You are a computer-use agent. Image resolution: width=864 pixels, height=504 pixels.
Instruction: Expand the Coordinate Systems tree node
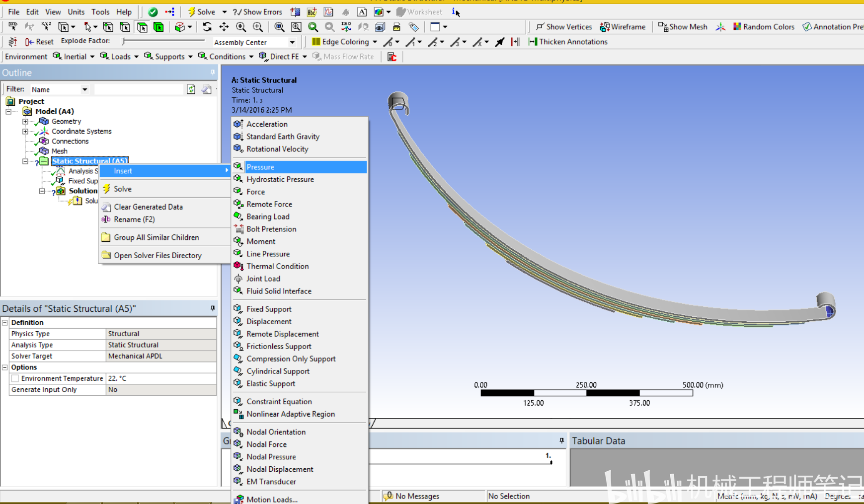click(x=25, y=131)
